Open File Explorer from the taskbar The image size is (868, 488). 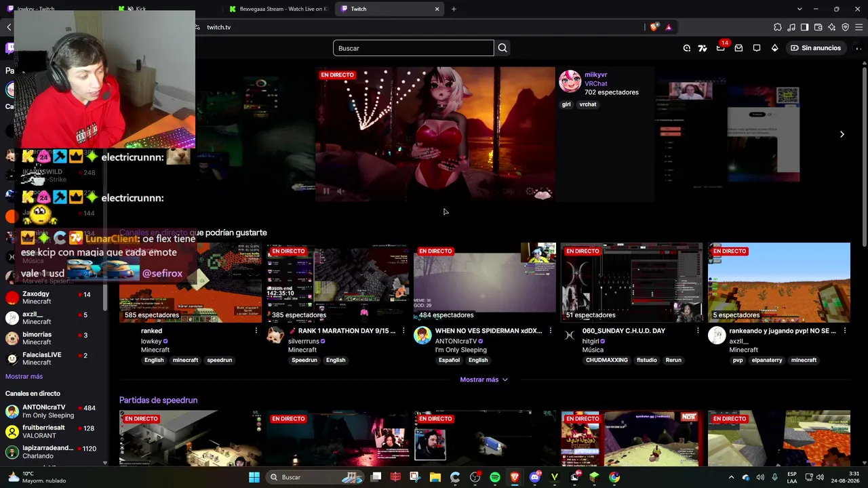coord(435,477)
